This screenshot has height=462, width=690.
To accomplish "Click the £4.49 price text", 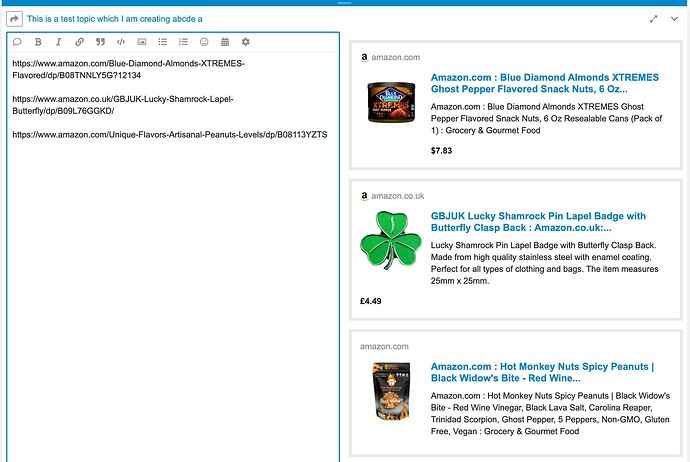I will (x=371, y=301).
